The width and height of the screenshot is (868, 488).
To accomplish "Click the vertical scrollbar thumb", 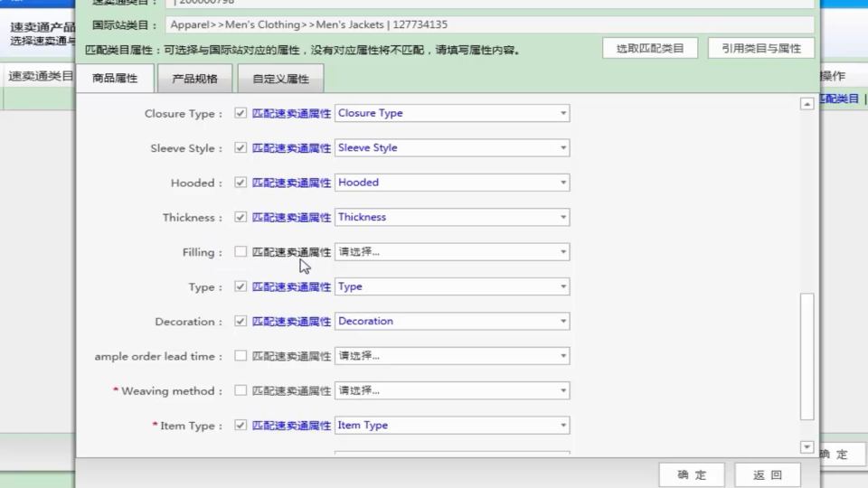I will pos(807,356).
